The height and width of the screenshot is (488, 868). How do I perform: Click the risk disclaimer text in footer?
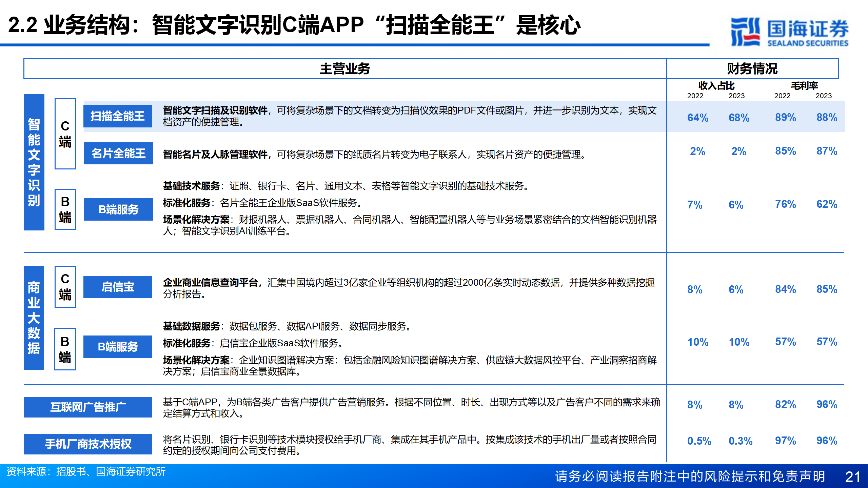[x=690, y=476]
